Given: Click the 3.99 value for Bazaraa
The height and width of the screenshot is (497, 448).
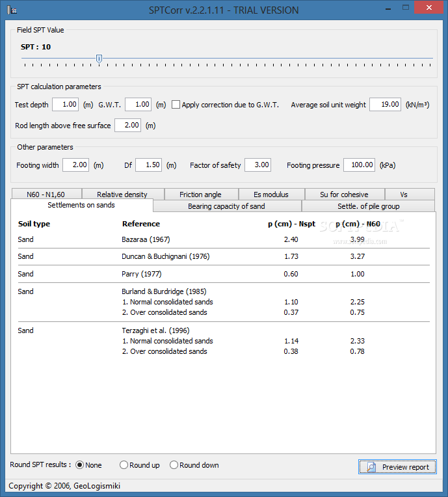Looking at the screenshot, I should pos(358,239).
